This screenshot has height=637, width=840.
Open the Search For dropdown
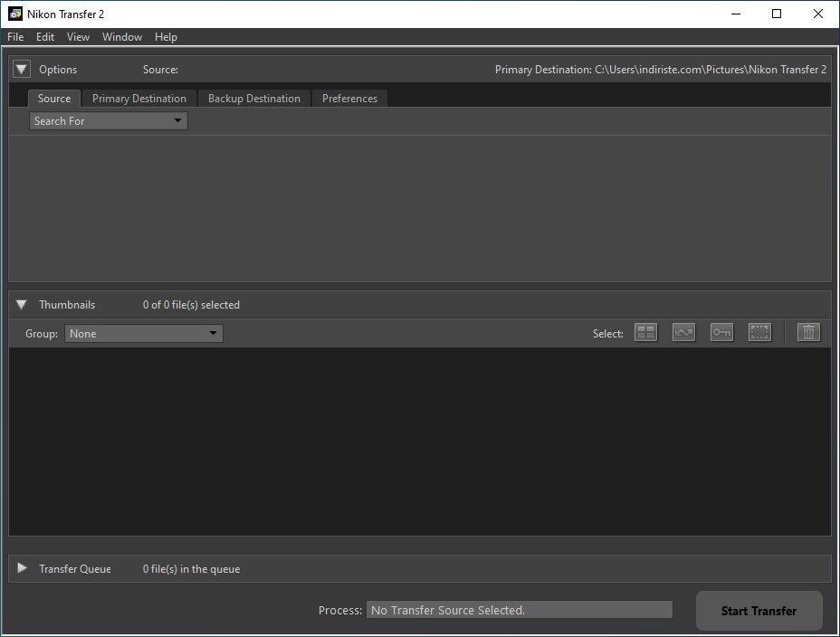tap(109, 121)
